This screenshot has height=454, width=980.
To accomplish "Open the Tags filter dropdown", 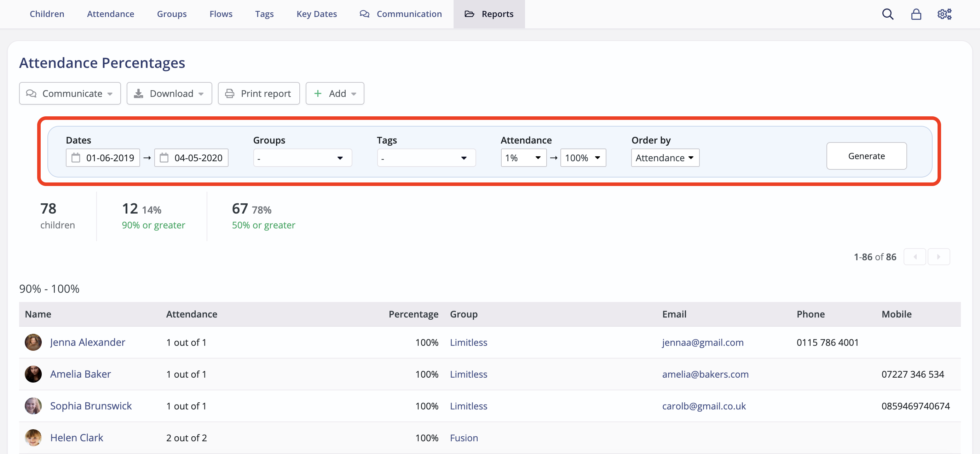I will [426, 158].
